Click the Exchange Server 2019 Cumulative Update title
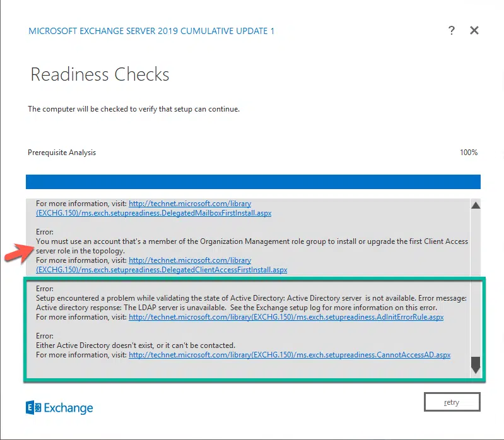 (x=151, y=31)
